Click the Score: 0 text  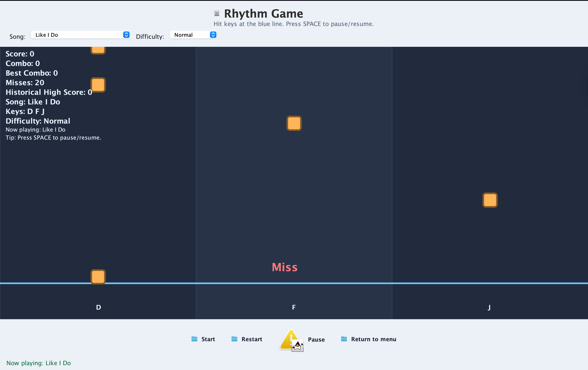pos(20,54)
